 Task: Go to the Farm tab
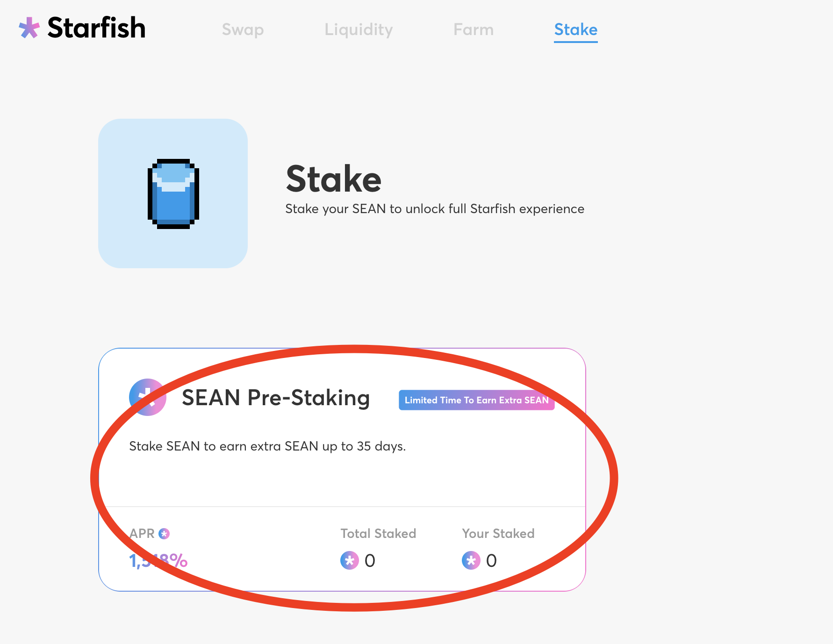474,30
